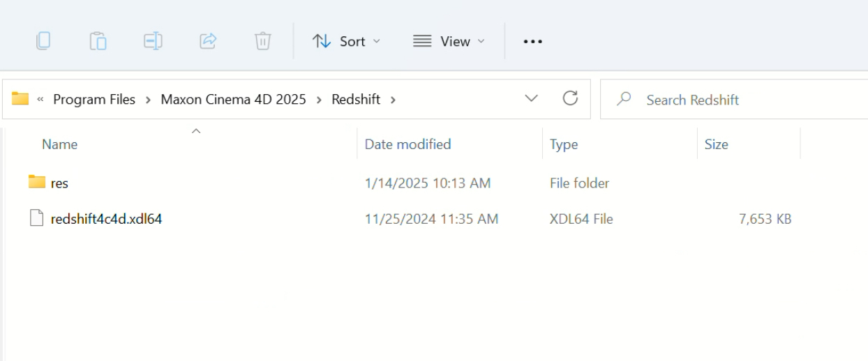Click the Copy icon in toolbar
This screenshot has height=361, width=868.
pos(43,41)
